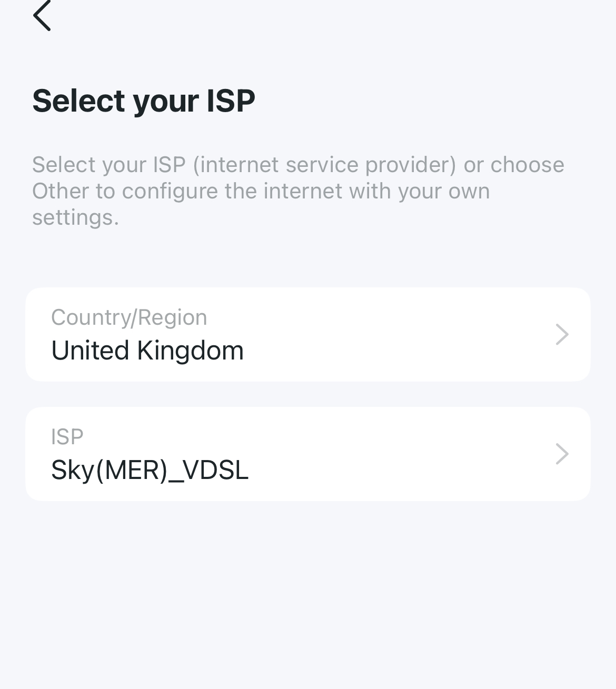Select the United Kingdom value
616x689 pixels.
click(x=147, y=350)
